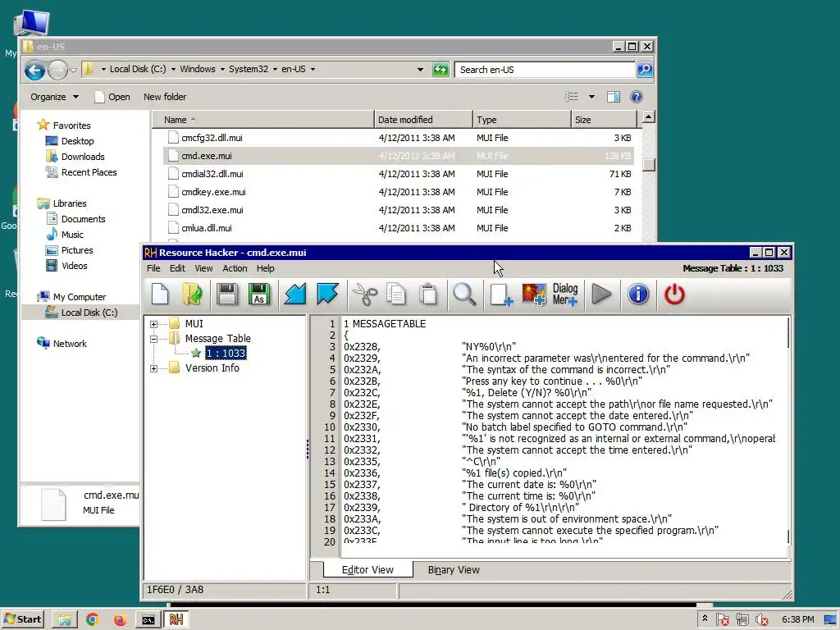This screenshot has height=630, width=840.
Task: Switch to the Editor View tab
Action: (x=367, y=569)
